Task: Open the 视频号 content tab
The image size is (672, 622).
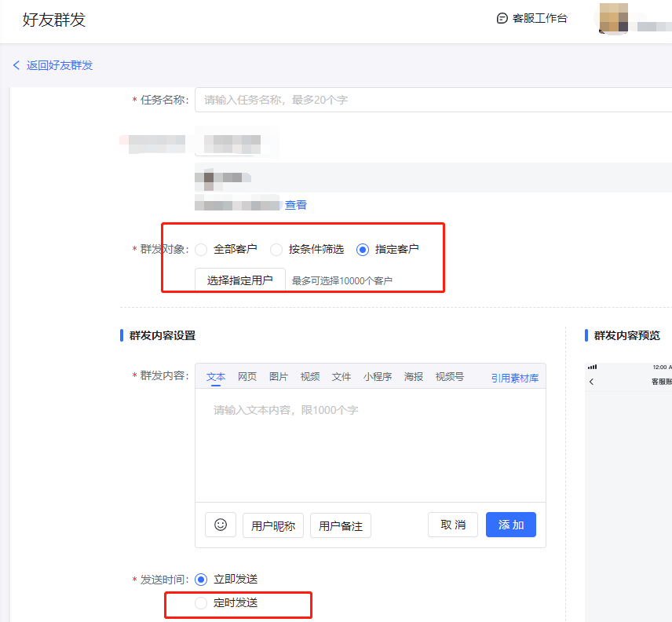Action: [x=450, y=377]
